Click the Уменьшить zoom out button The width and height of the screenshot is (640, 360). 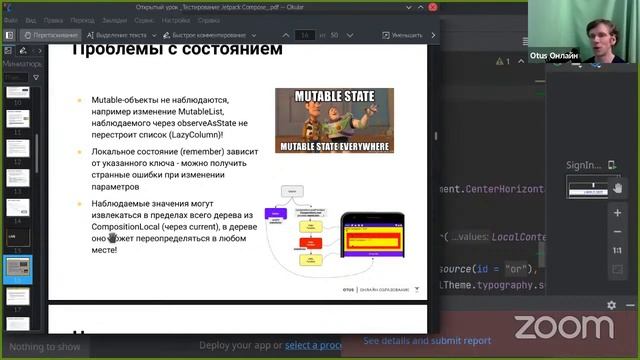tap(402, 36)
